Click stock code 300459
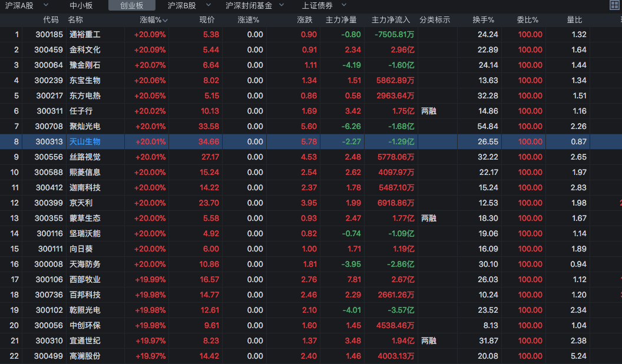Image resolution: width=622 pixels, height=364 pixels. (48, 50)
